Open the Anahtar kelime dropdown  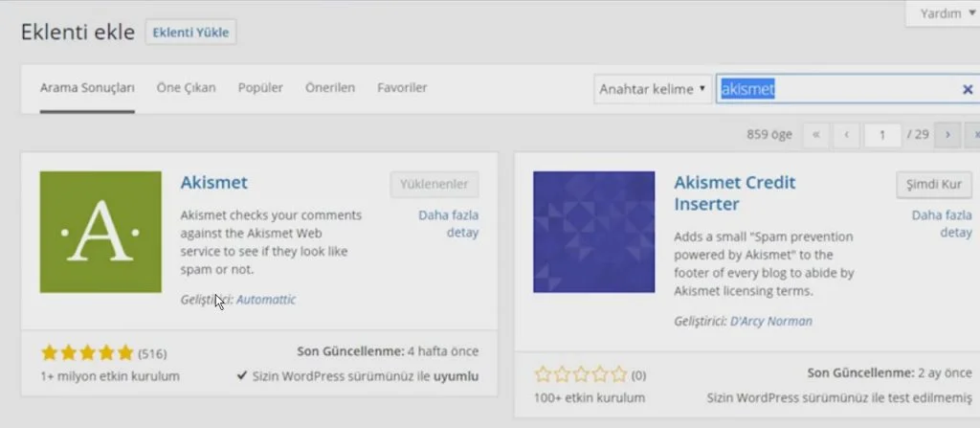(x=653, y=89)
